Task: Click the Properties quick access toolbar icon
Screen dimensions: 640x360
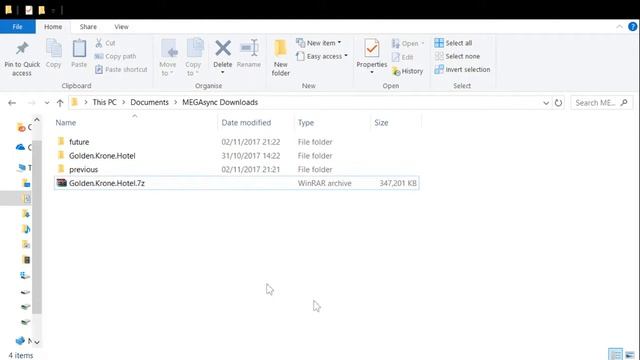Action: (x=29, y=10)
